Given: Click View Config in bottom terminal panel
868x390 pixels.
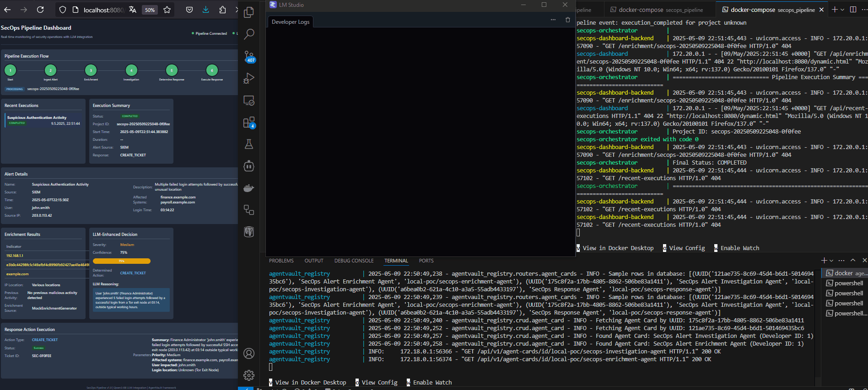Looking at the screenshot, I should click(x=379, y=382).
